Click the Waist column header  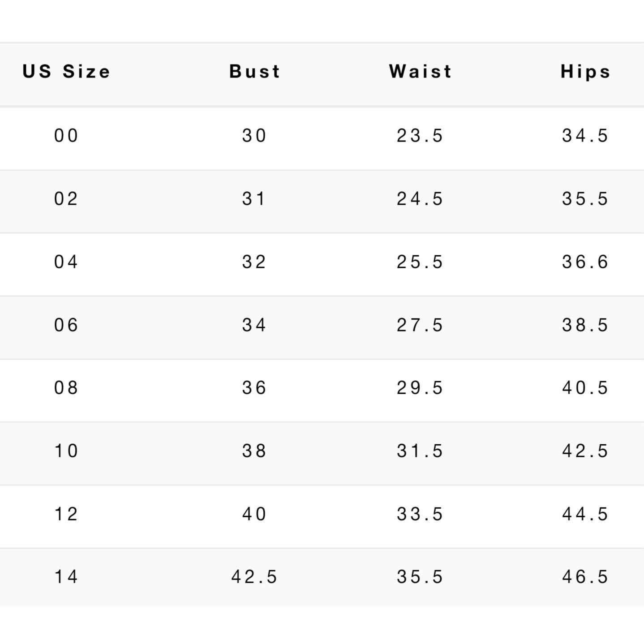[420, 72]
